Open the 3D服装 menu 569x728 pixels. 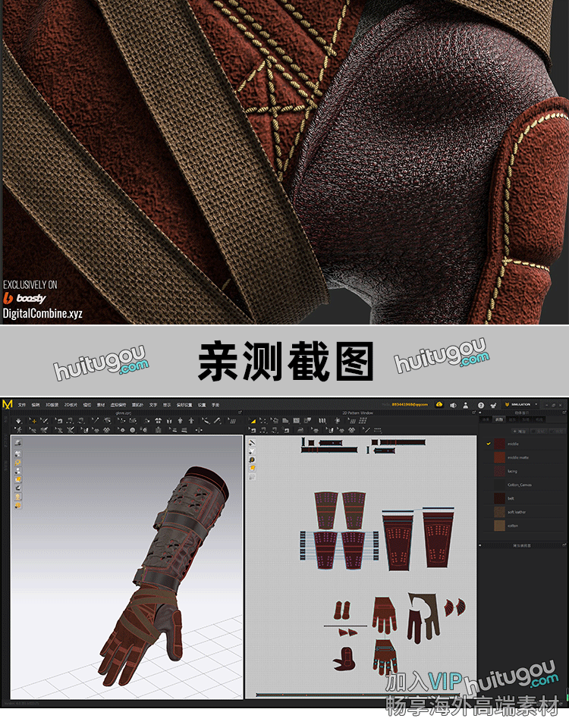(52, 405)
